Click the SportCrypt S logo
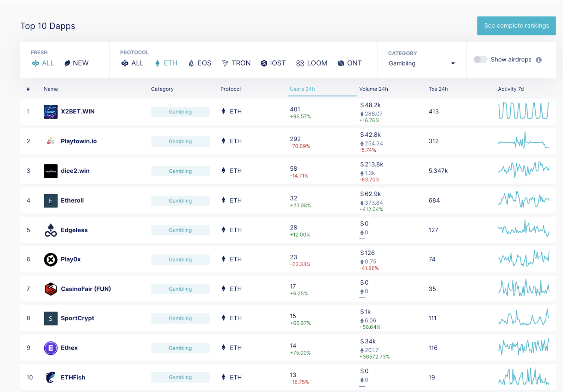 (51, 318)
